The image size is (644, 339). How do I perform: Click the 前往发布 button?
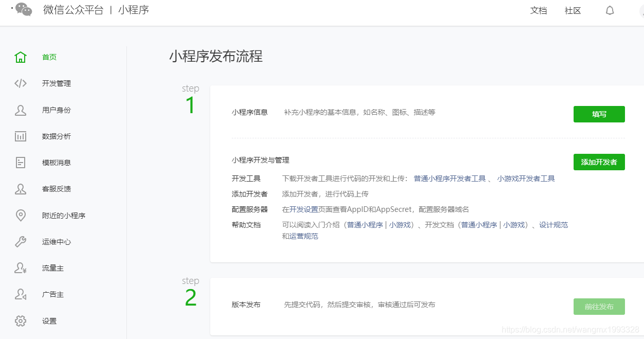599,307
